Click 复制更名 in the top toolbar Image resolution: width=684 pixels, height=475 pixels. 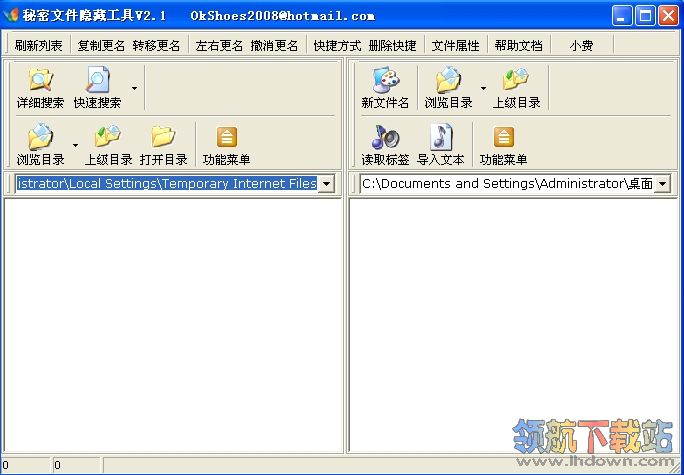(x=101, y=45)
